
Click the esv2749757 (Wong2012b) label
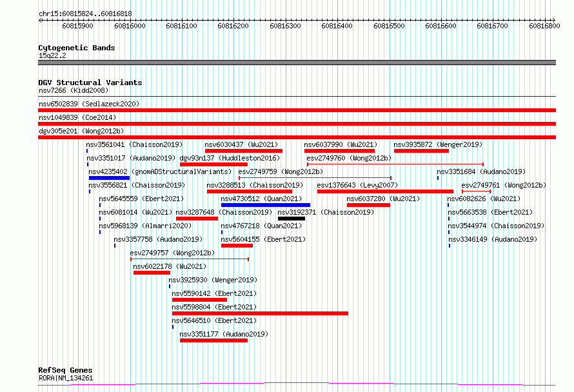pos(172,253)
